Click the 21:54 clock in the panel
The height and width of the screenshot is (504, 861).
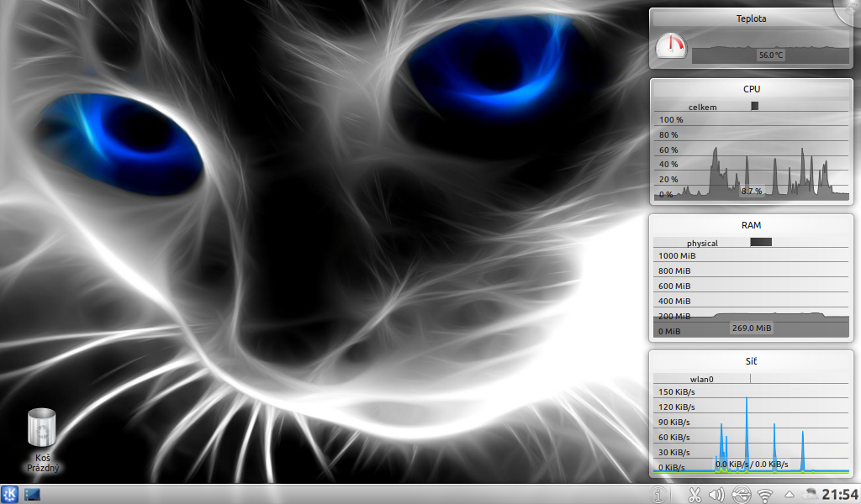click(840, 495)
